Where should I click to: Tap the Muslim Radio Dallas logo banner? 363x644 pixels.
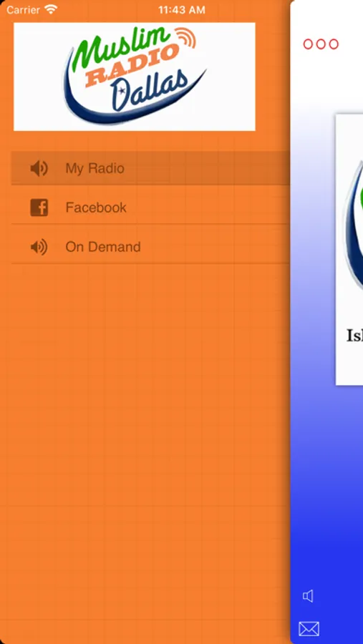pyautogui.click(x=135, y=77)
